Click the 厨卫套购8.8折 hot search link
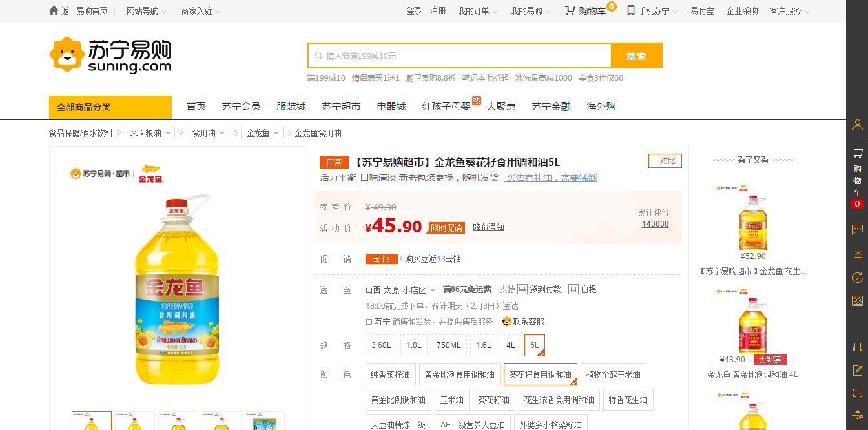 coord(431,78)
